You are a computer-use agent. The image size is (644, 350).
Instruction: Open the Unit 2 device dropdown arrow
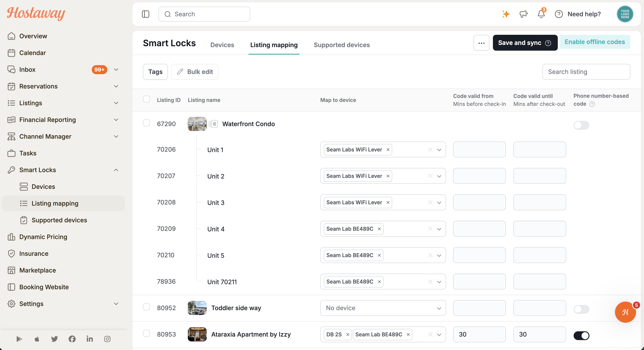pyautogui.click(x=439, y=176)
